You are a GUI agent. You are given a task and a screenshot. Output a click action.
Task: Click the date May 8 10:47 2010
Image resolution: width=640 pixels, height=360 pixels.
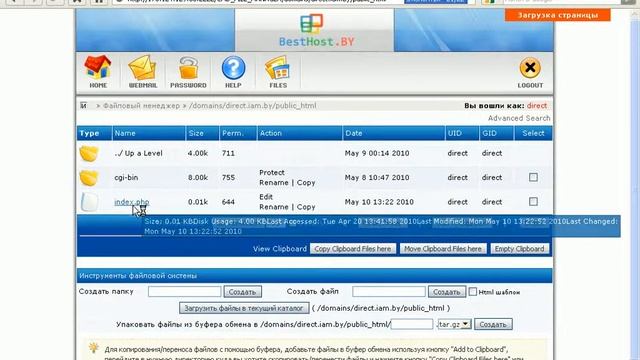pos(377,178)
